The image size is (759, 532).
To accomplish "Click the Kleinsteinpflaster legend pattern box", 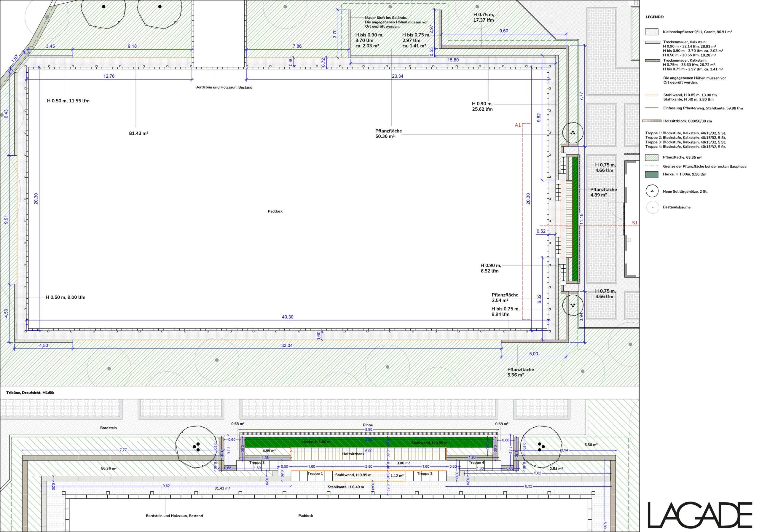I will pos(652,32).
